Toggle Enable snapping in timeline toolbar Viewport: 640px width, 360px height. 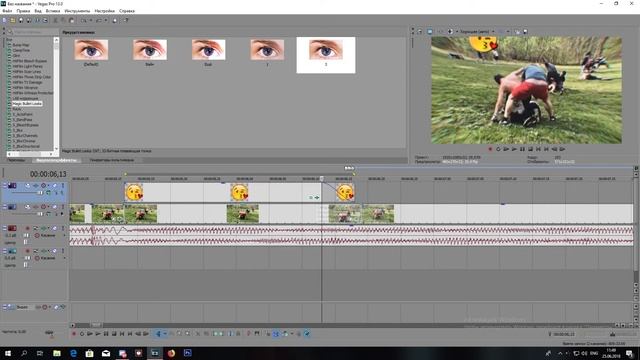coord(267,334)
